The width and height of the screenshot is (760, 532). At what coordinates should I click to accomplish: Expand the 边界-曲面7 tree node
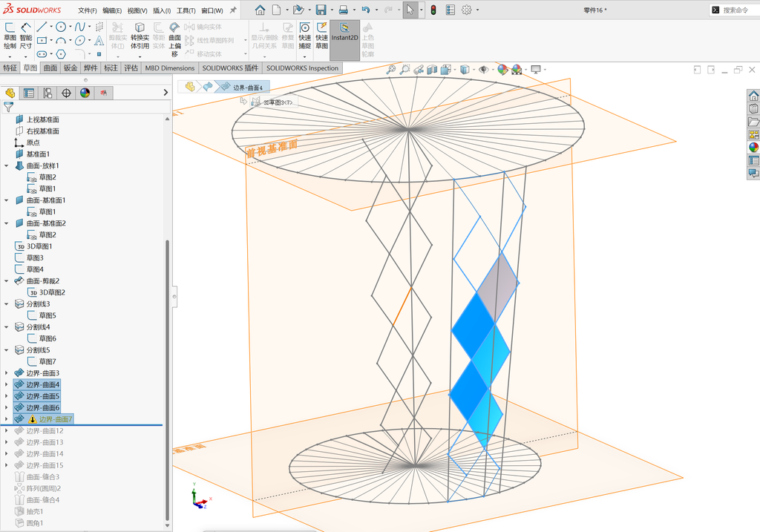click(x=6, y=419)
